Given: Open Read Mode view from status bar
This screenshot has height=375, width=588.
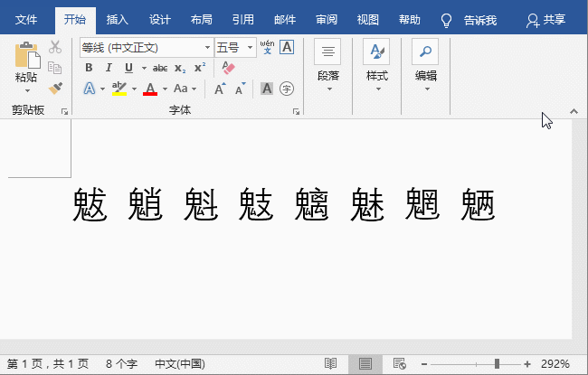Looking at the screenshot, I should pos(331,363).
